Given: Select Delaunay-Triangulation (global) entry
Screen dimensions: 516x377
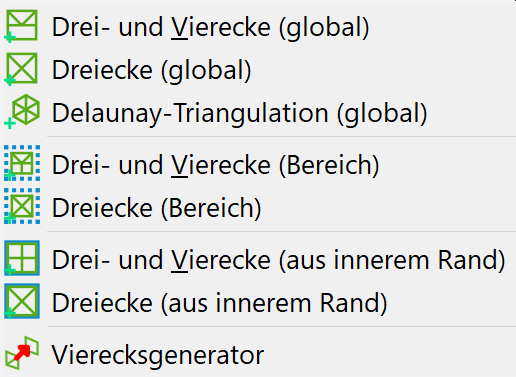Looking at the screenshot, I should tap(258, 112).
